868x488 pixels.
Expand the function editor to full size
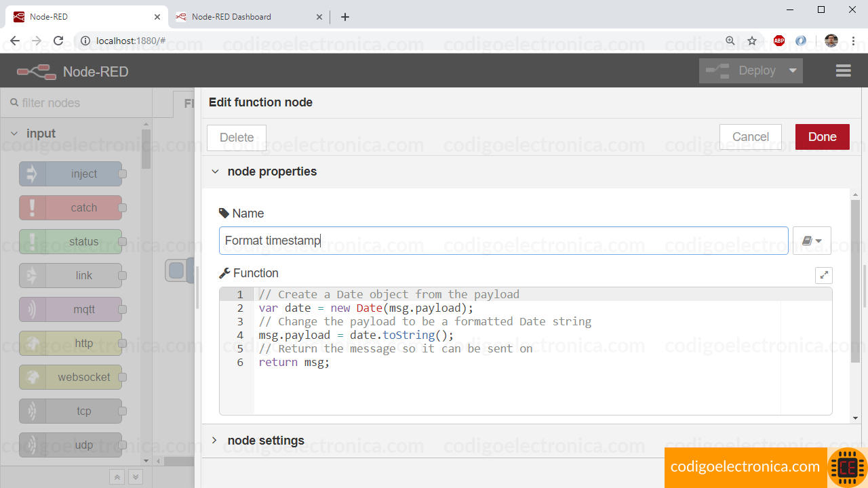[x=824, y=274]
